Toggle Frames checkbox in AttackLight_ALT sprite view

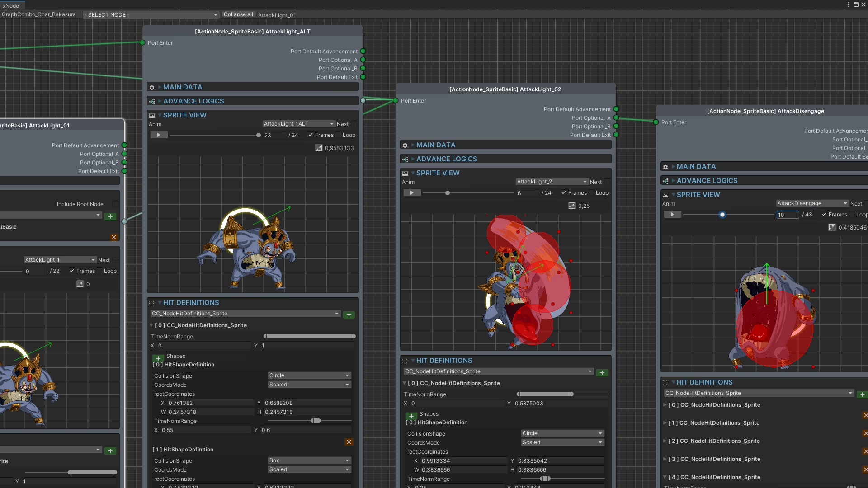click(311, 135)
